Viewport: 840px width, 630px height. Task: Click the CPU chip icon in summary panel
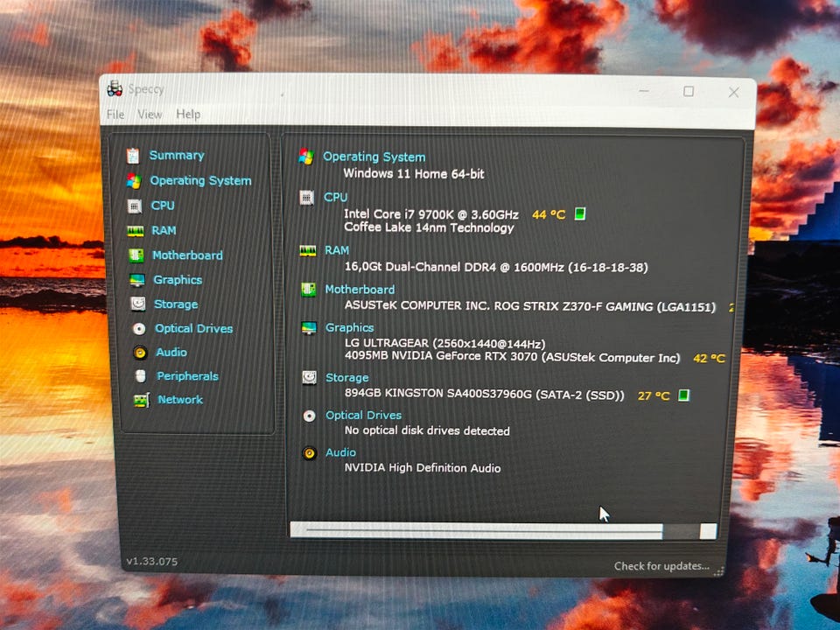306,198
